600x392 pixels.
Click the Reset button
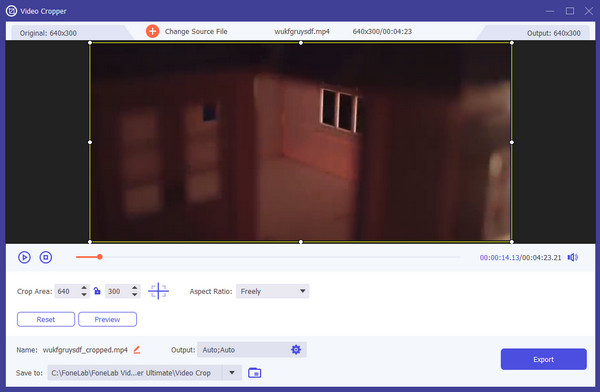tap(46, 319)
